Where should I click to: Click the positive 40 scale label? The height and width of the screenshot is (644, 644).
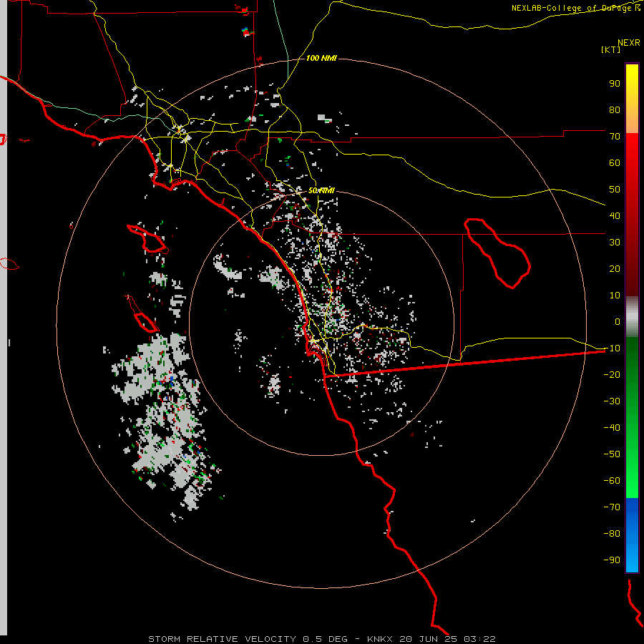(x=615, y=216)
